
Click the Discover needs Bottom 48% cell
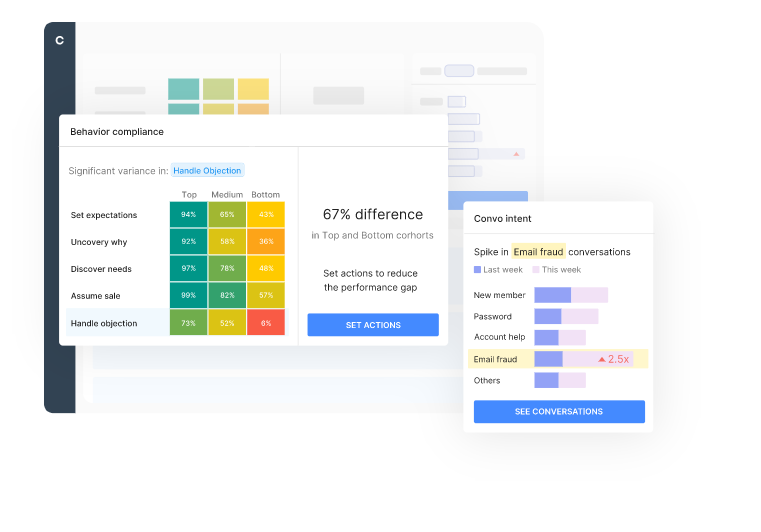coord(266,268)
